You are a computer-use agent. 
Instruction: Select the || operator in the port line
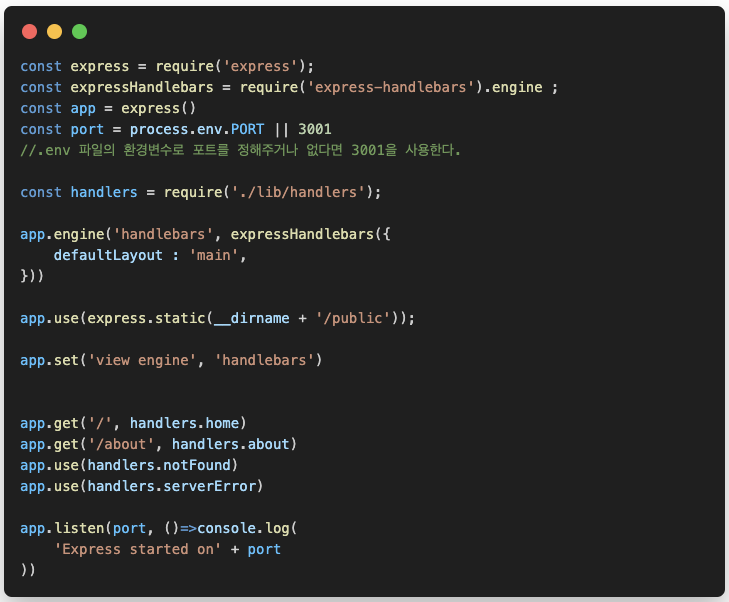click(281, 129)
